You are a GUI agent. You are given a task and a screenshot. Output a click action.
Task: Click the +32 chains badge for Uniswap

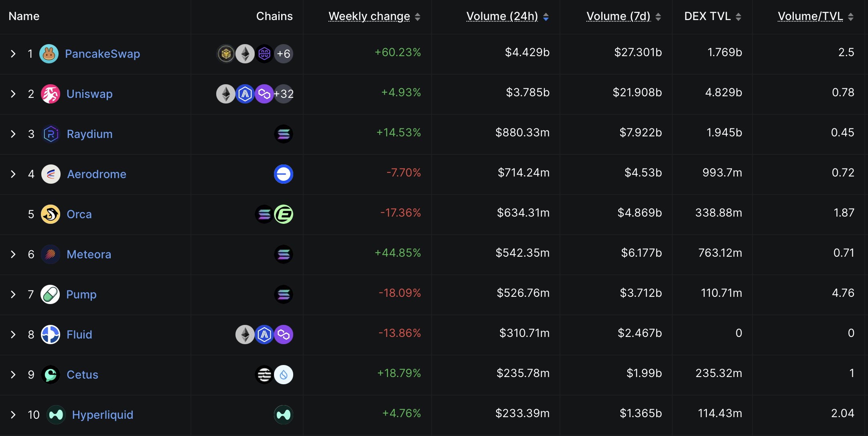[284, 94]
